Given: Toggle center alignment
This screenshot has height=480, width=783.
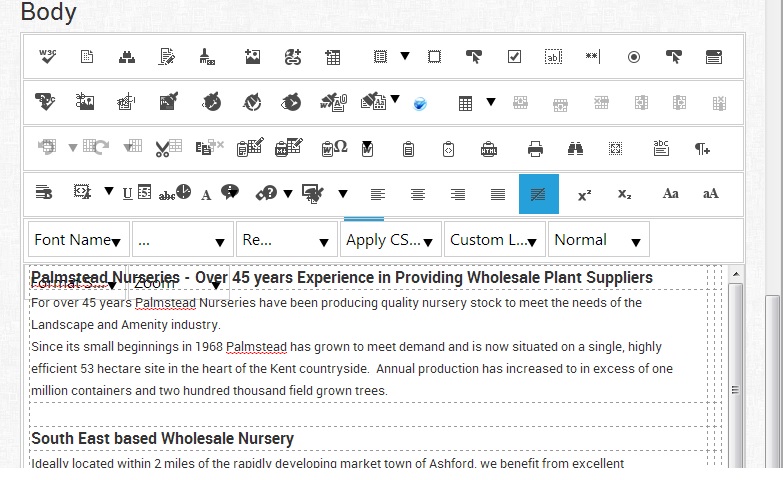Looking at the screenshot, I should point(418,194).
